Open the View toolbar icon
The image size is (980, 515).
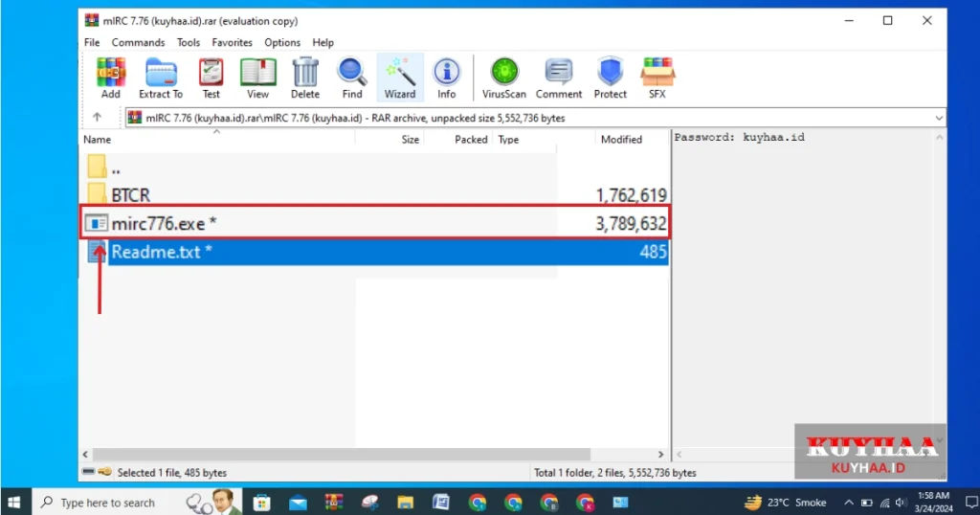pos(257,78)
